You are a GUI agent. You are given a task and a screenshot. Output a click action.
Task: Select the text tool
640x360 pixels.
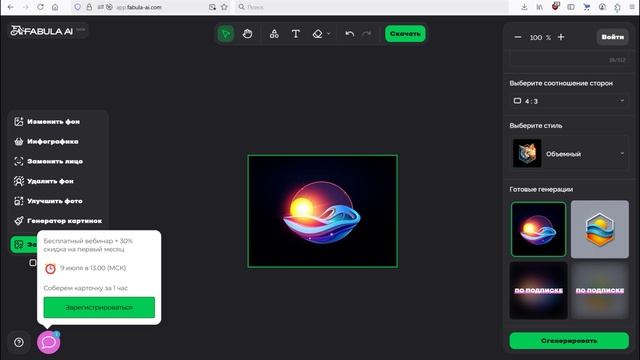tap(296, 34)
